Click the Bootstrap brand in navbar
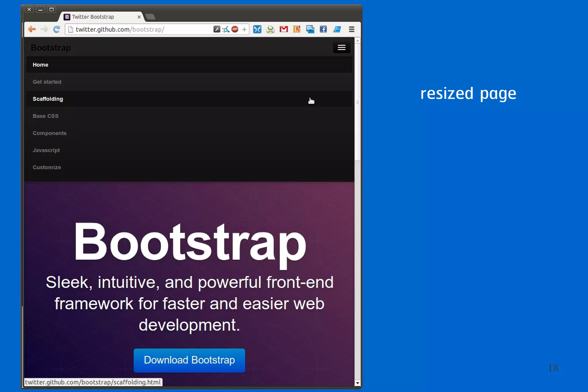Viewport: 588px width, 392px height. [51, 48]
